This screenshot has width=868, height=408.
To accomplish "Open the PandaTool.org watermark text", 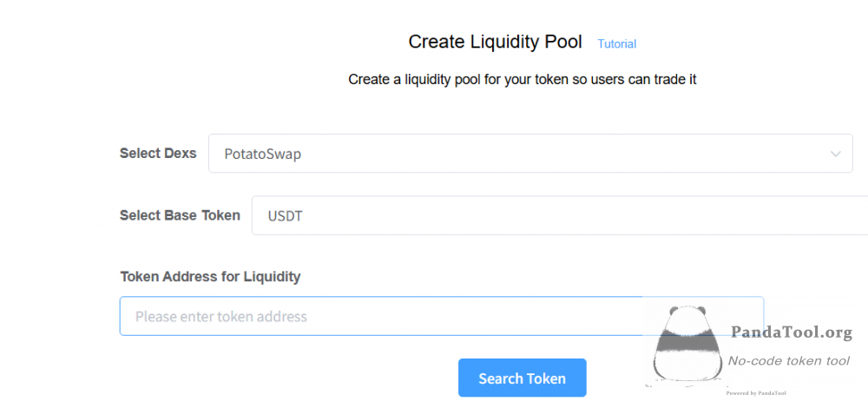I will click(x=792, y=332).
